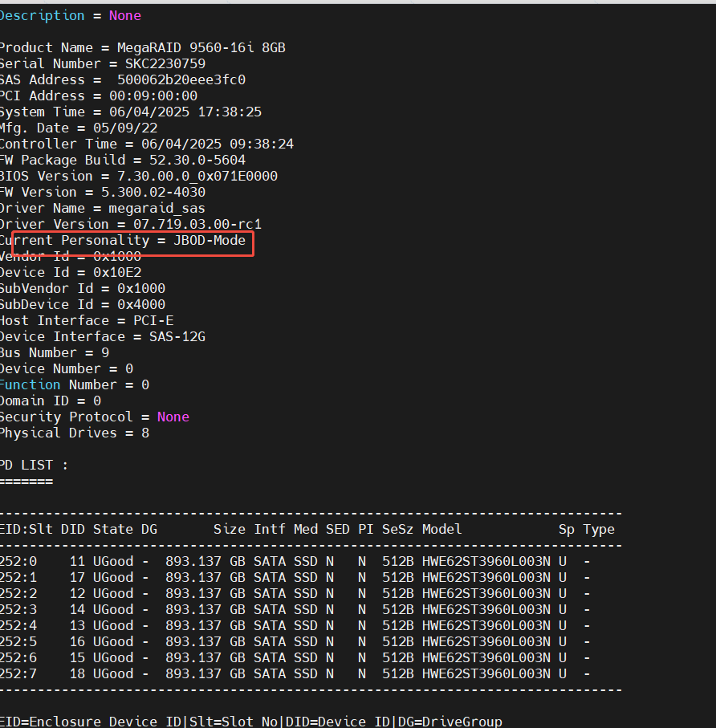Screen dimensions: 716x728
Task: Click the Type column header
Action: click(x=599, y=529)
